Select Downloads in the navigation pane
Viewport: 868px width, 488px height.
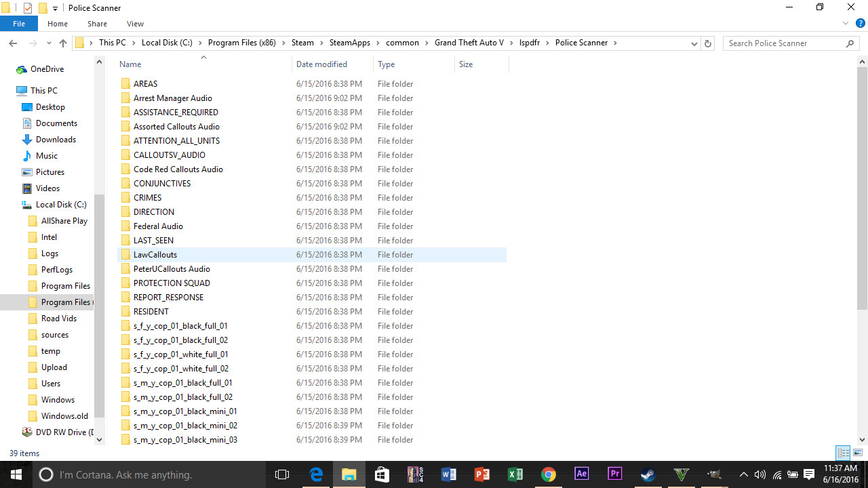pyautogui.click(x=56, y=140)
